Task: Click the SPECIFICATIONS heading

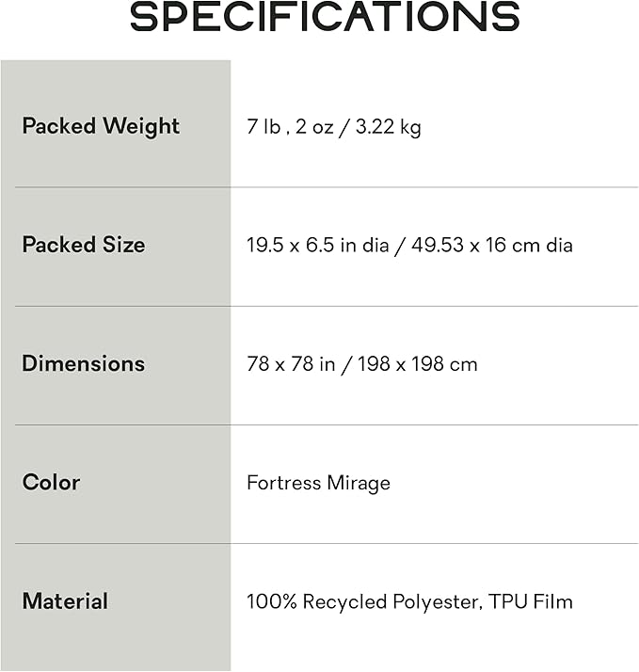Action: coord(325,17)
